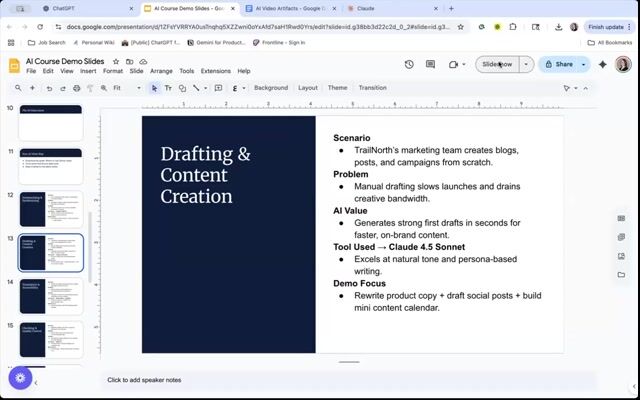Click the Layout button
Screen dimensions: 640x400
[308, 88]
